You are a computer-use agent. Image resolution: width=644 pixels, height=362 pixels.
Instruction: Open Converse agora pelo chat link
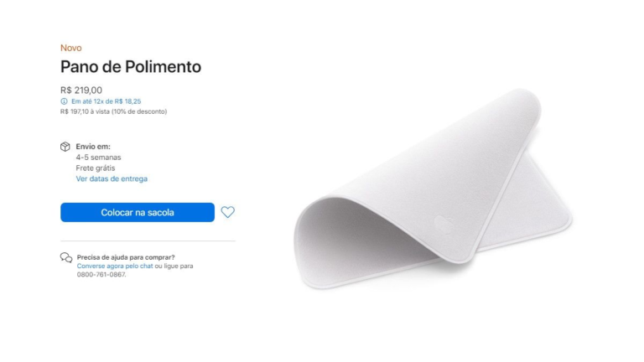point(115,266)
